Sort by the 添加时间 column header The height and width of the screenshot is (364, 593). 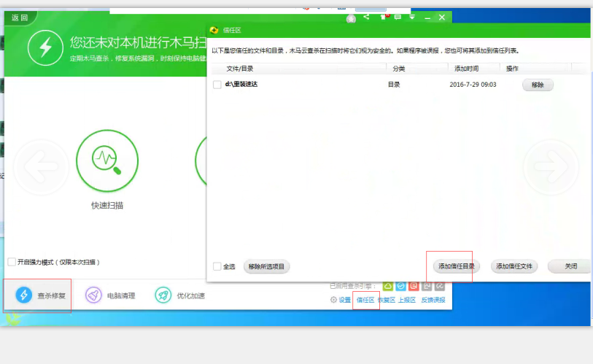466,68
